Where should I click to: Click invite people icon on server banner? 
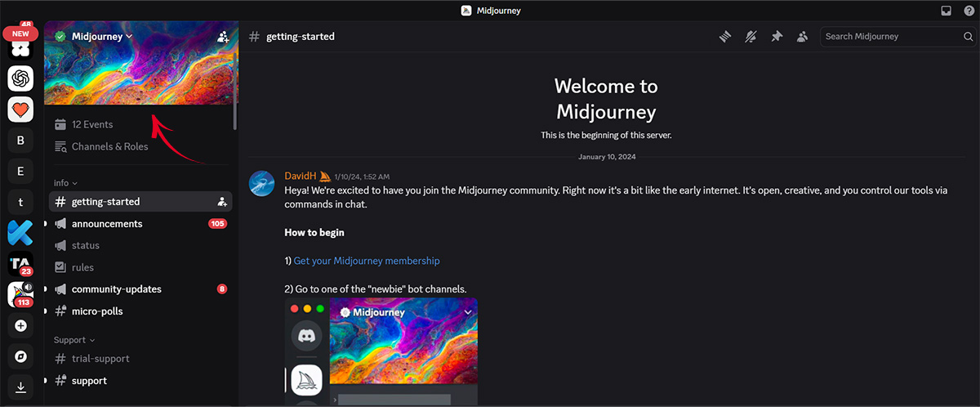click(x=224, y=37)
